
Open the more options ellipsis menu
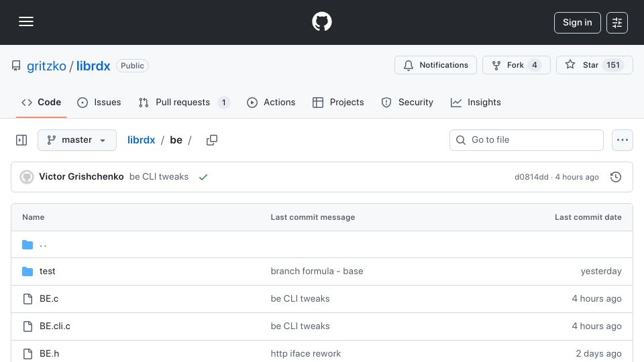click(x=623, y=140)
